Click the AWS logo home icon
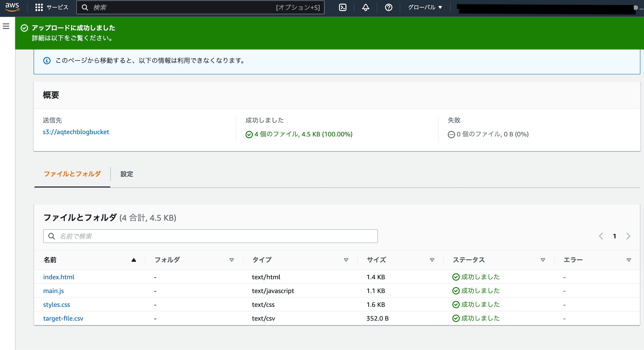This screenshot has width=644, height=350. point(12,7)
